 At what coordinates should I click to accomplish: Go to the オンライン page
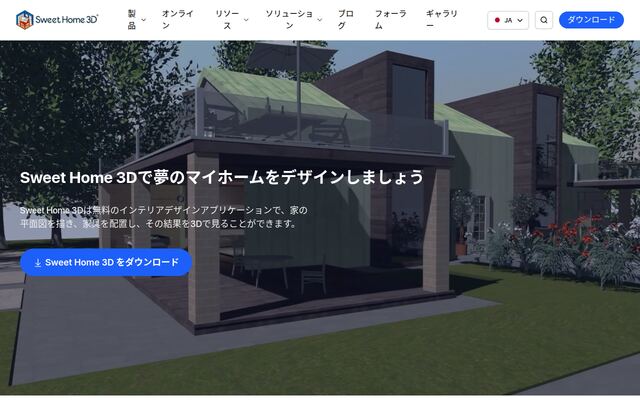pos(178,20)
